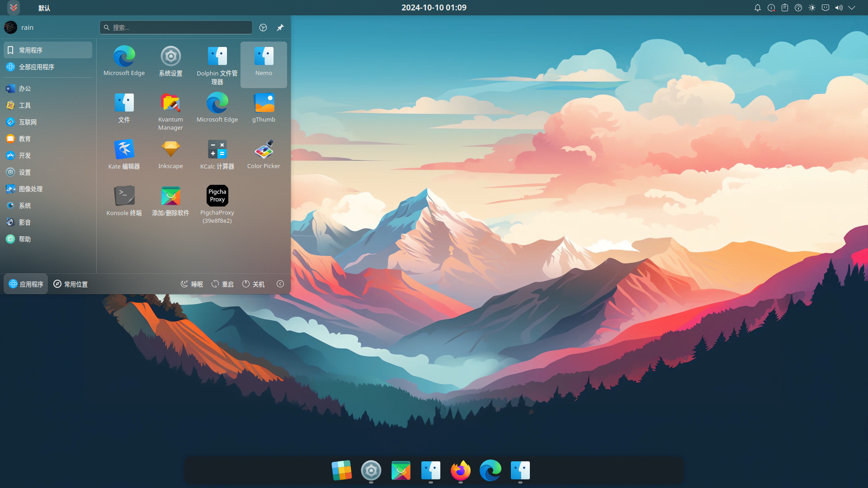Open the 帮助 category
This screenshot has width=868, height=488.
(48, 239)
